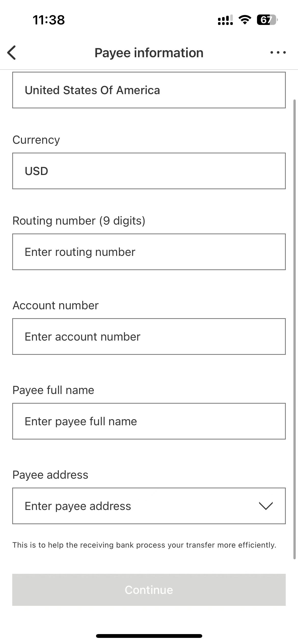
Task: Tap the Enter payee address field text
Action: (78, 506)
